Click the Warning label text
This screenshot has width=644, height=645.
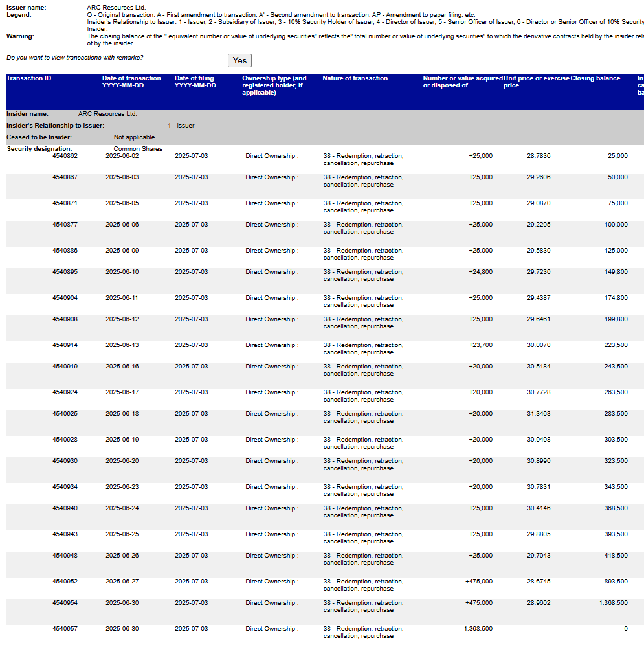pos(17,36)
